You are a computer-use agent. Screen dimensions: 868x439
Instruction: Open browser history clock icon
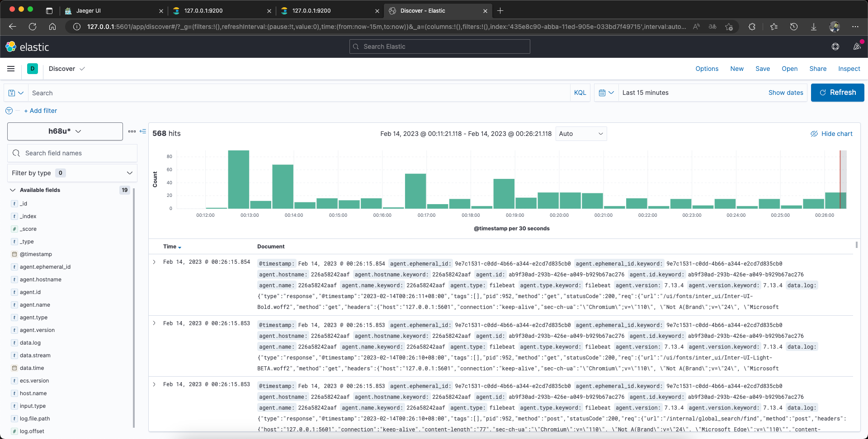click(x=794, y=27)
